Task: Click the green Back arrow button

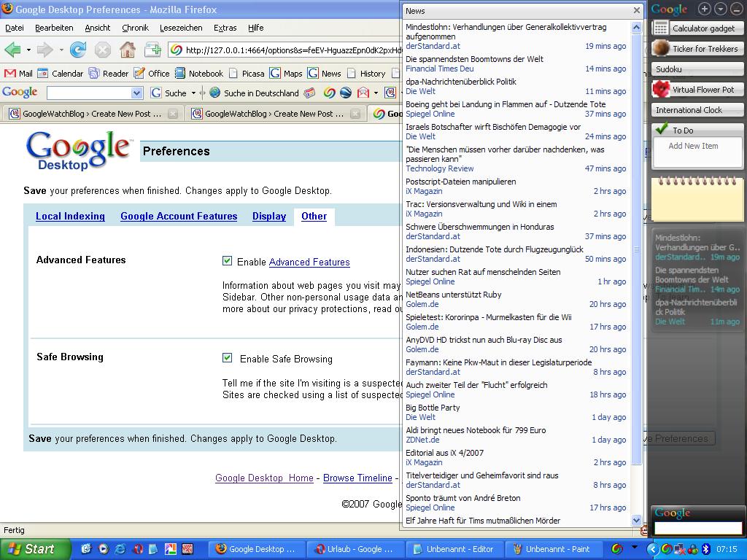Action: coord(12,50)
